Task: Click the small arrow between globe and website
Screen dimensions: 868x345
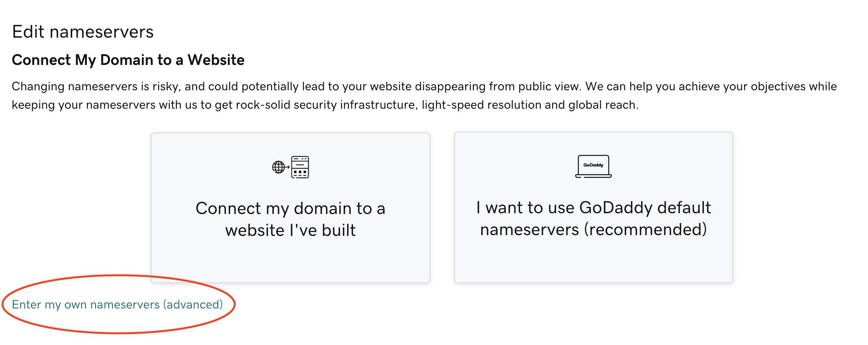Action: pyautogui.click(x=288, y=167)
